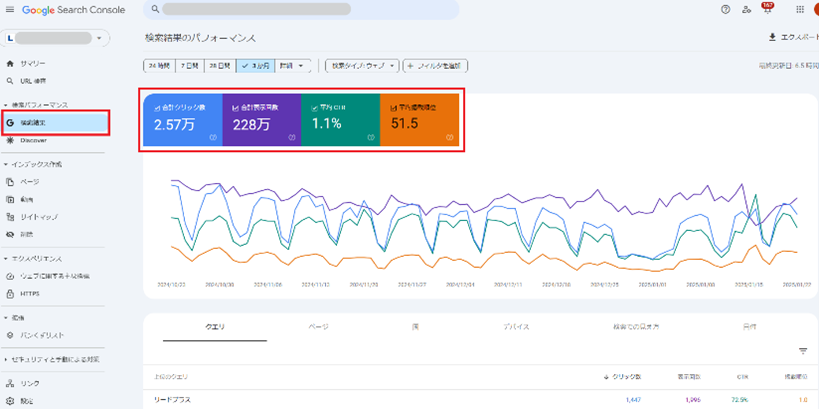
Task: Open 詳細 date range dropdown
Action: (292, 66)
